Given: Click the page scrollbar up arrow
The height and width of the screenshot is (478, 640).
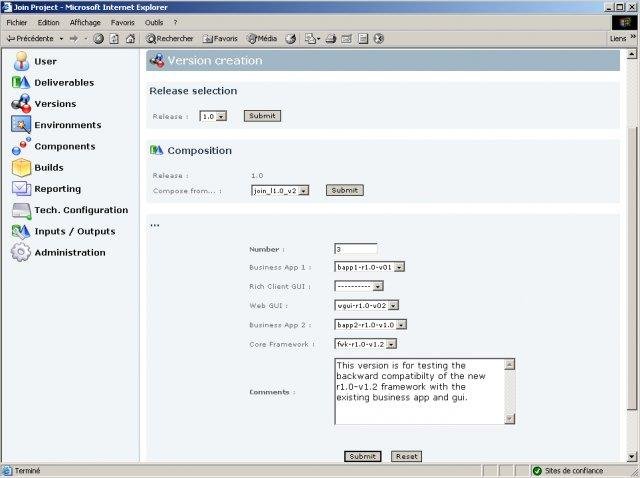Looking at the screenshot, I should [x=632, y=53].
